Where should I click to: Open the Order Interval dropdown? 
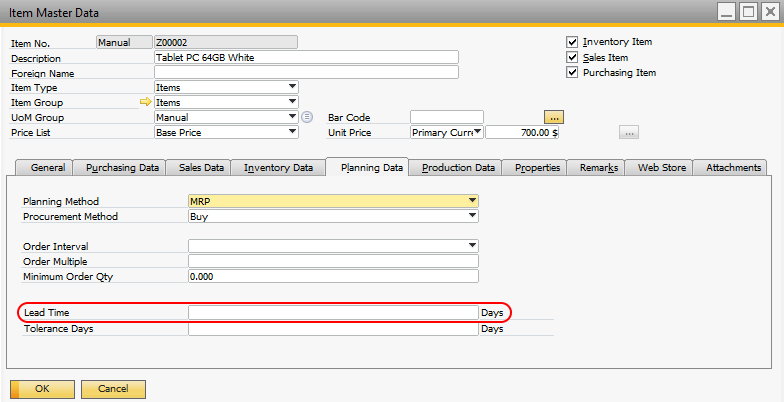pyautogui.click(x=472, y=246)
